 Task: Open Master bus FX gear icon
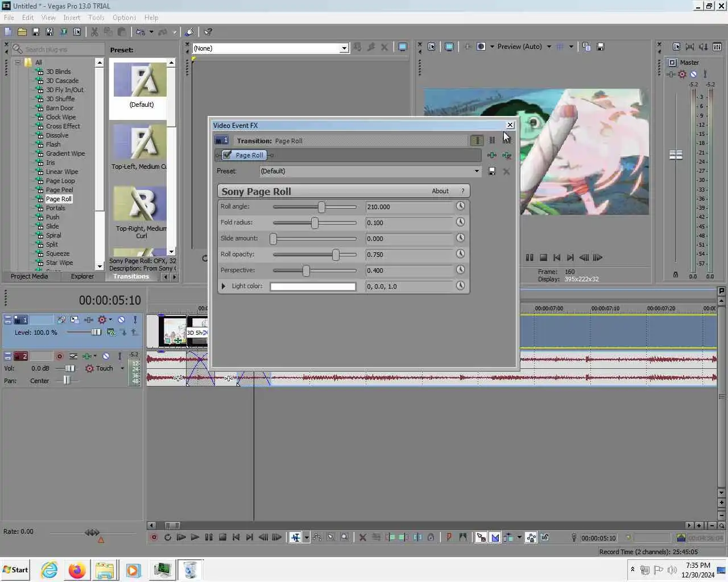682,74
